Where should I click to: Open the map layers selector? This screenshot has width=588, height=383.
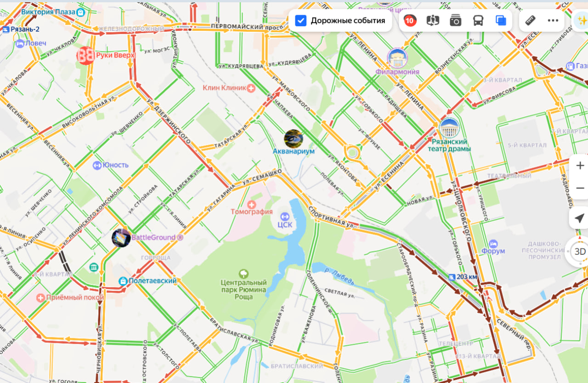point(501,21)
